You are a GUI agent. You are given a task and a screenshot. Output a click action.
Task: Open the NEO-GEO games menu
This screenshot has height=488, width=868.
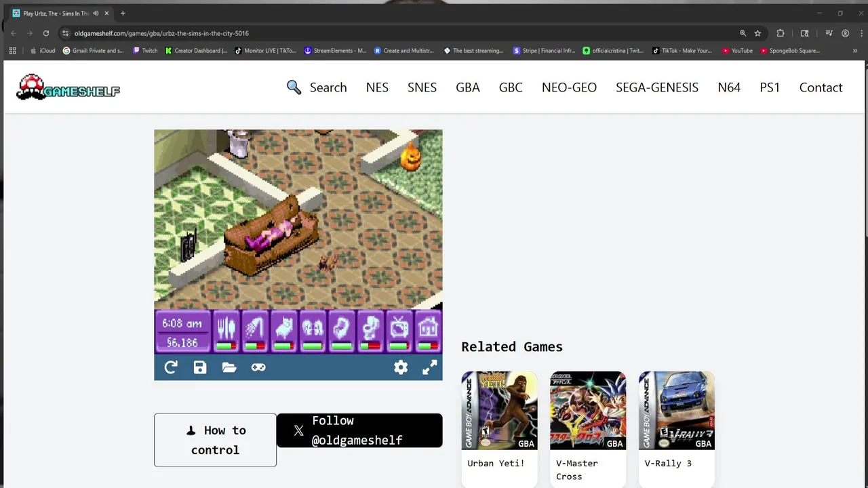[x=569, y=87]
